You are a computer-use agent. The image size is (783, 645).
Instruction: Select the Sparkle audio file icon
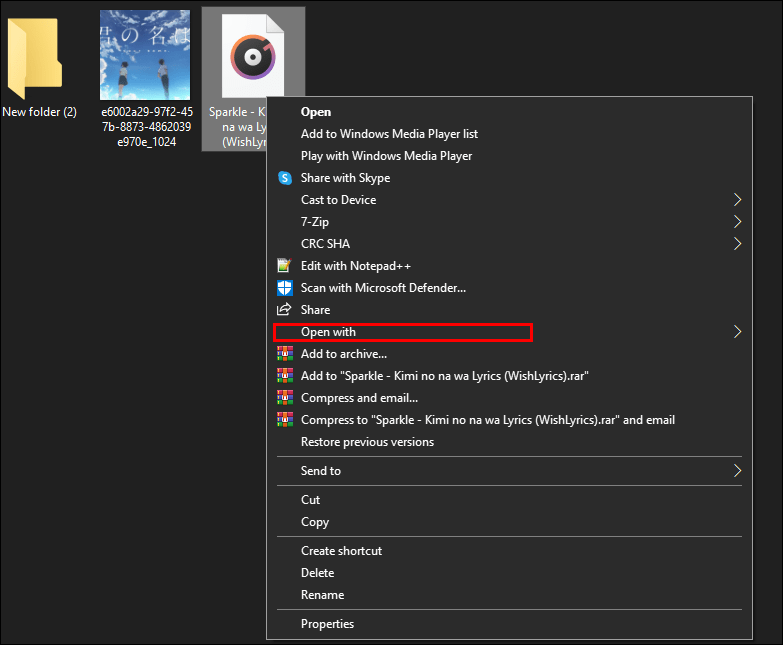pos(253,56)
